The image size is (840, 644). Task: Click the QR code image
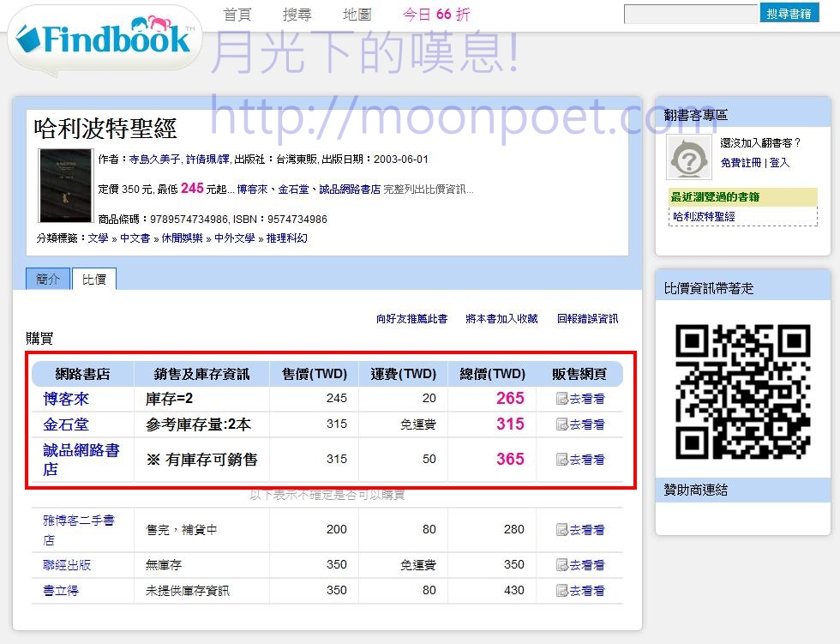click(742, 391)
